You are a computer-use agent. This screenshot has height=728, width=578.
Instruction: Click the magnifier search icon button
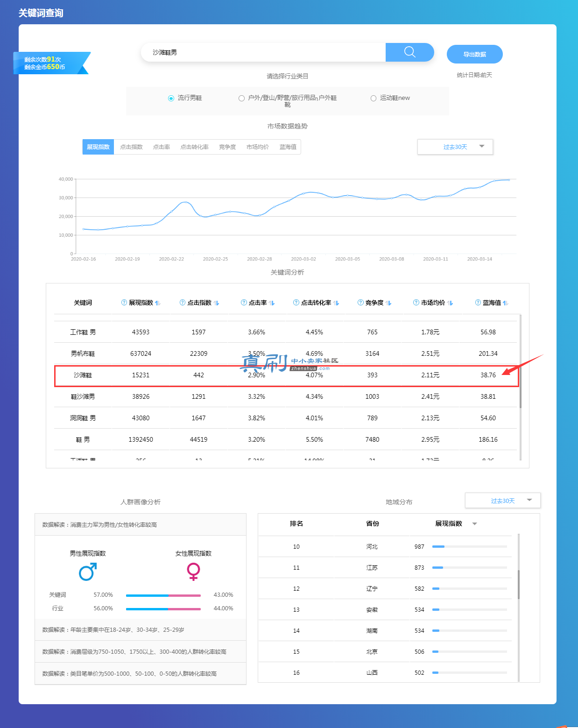pos(410,52)
